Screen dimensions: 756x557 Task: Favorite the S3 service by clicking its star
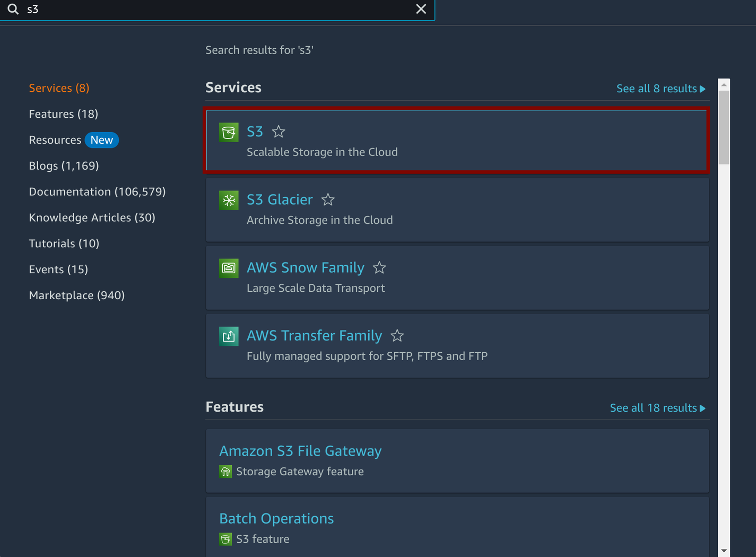[278, 132]
